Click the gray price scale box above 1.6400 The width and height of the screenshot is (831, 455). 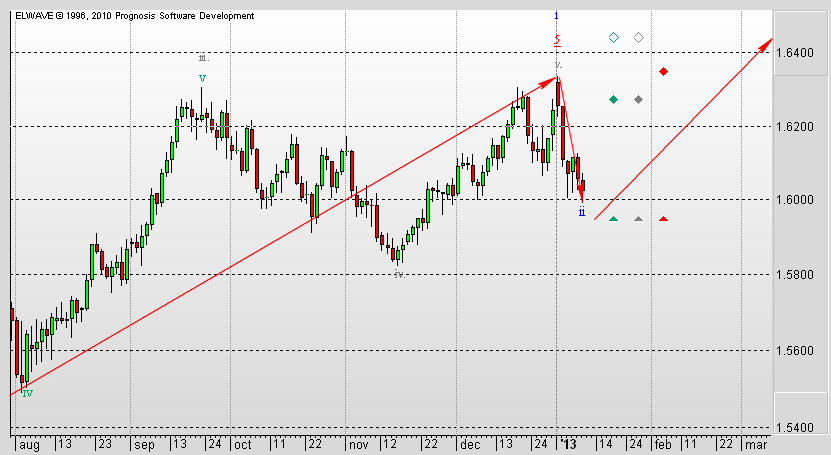[801, 25]
